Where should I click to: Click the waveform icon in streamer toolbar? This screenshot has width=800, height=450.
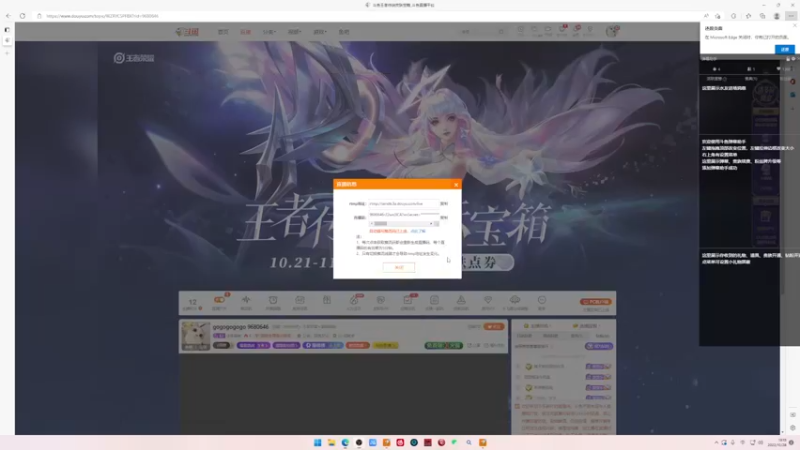coord(246,301)
